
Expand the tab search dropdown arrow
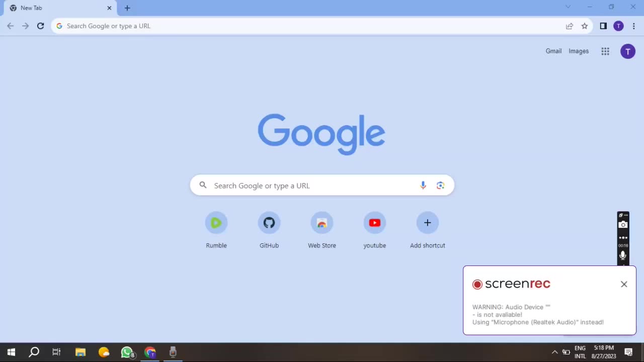pyautogui.click(x=568, y=7)
